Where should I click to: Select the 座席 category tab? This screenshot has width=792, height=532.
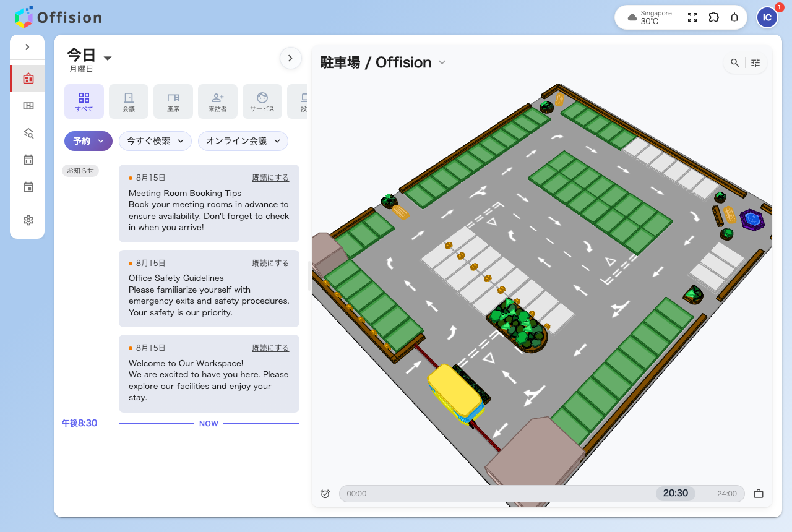pyautogui.click(x=173, y=101)
